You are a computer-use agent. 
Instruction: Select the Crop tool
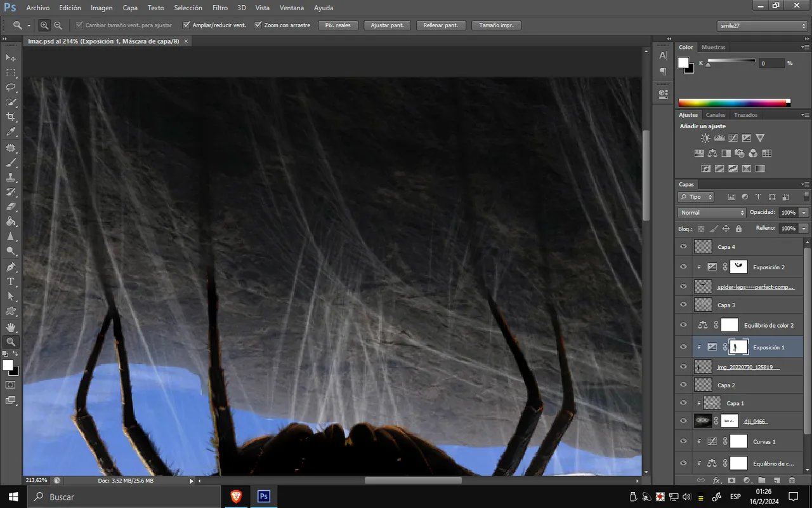[x=11, y=117]
